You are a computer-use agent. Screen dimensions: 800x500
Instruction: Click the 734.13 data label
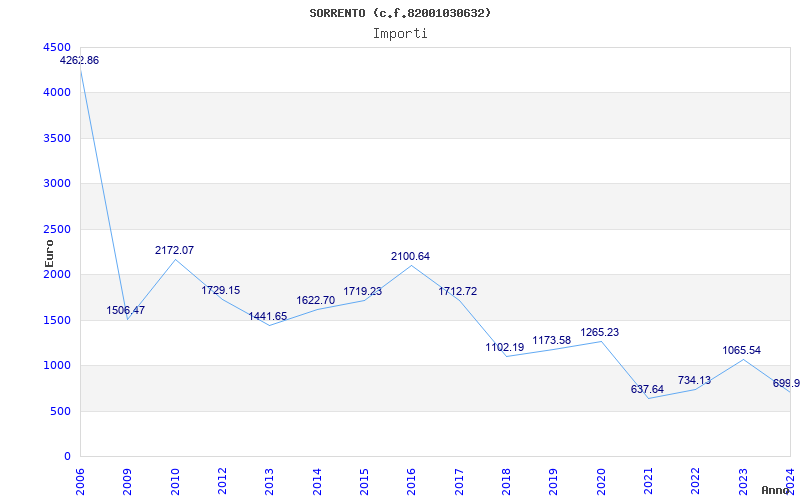pyautogui.click(x=694, y=380)
